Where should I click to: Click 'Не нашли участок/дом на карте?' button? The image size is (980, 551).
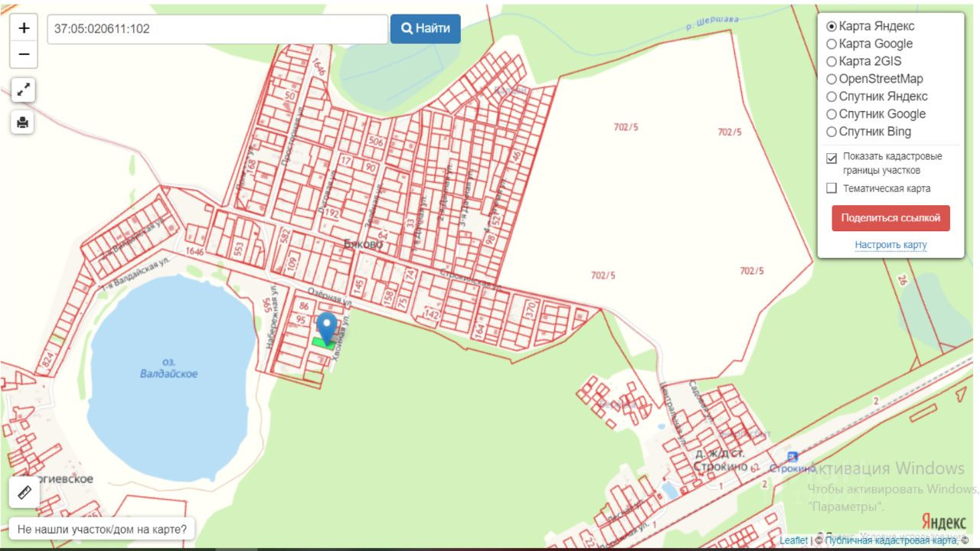click(102, 529)
